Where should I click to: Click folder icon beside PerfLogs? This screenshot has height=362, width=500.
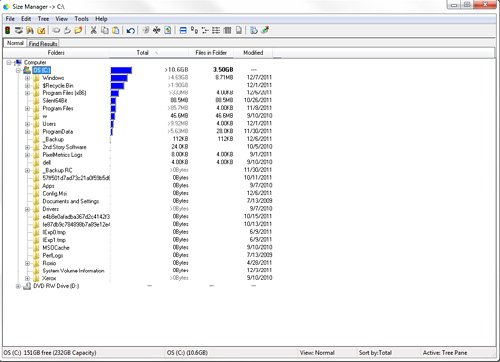coord(36,255)
